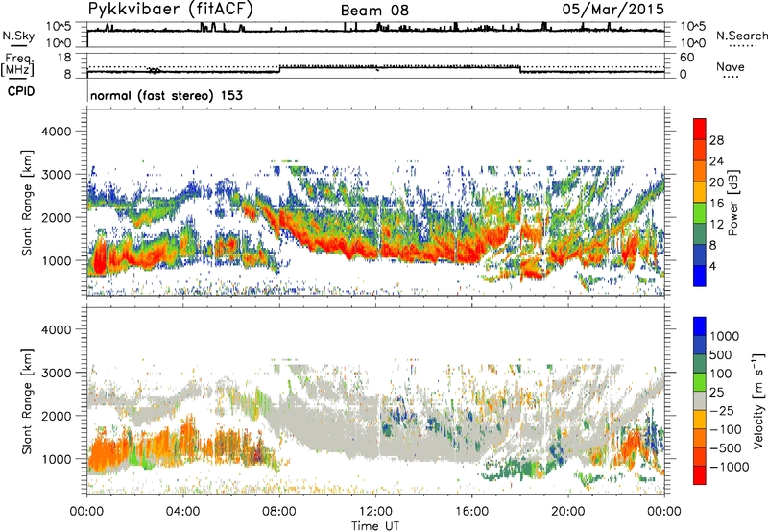Screen dimensions: 768x532
Task: Click the '2000' tick on velocity panel axis
Action: coord(57,416)
